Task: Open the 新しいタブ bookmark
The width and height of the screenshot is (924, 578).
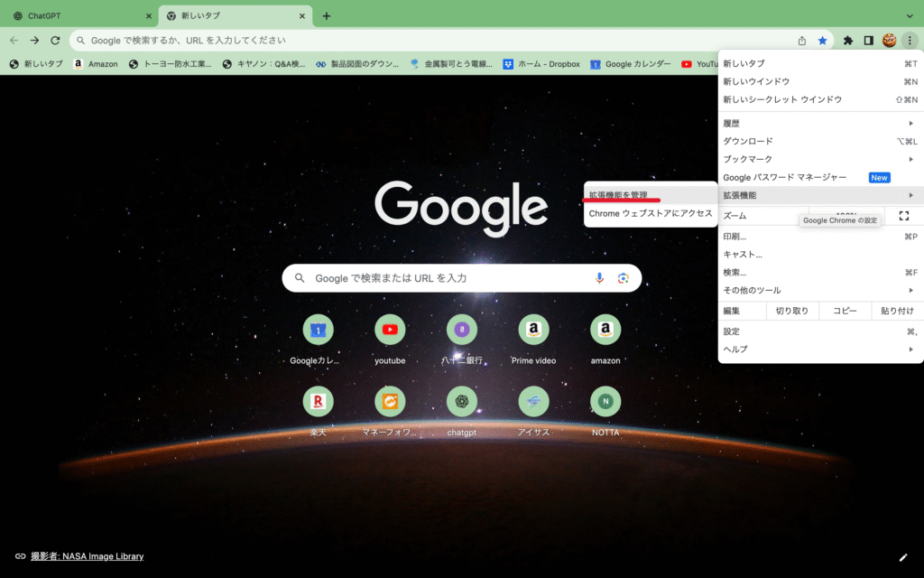Action: click(36, 64)
